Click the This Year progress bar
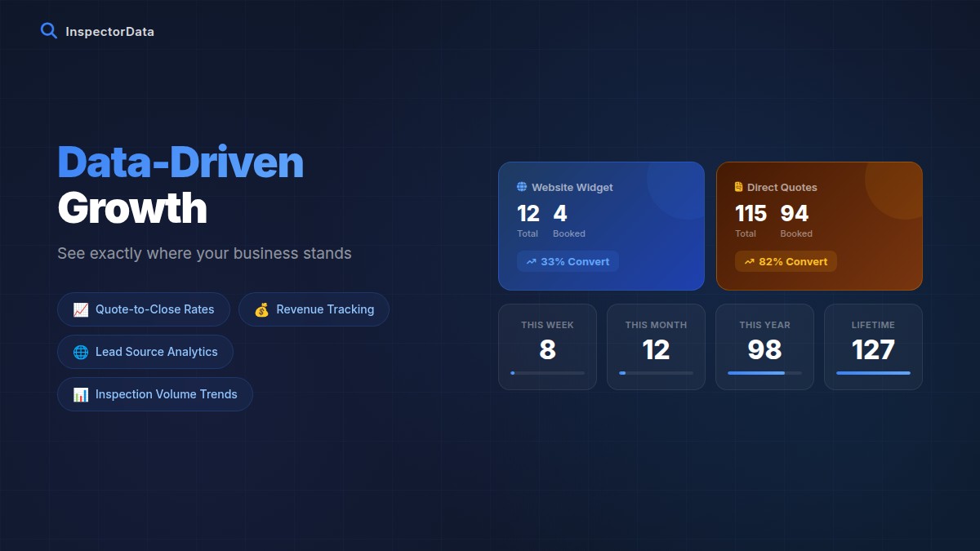The width and height of the screenshot is (980, 551). pyautogui.click(x=764, y=373)
